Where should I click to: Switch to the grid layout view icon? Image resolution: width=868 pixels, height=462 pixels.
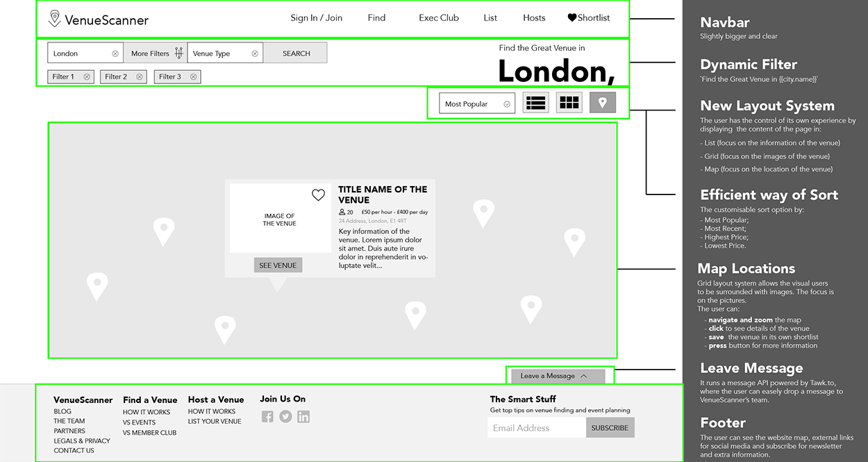point(569,102)
